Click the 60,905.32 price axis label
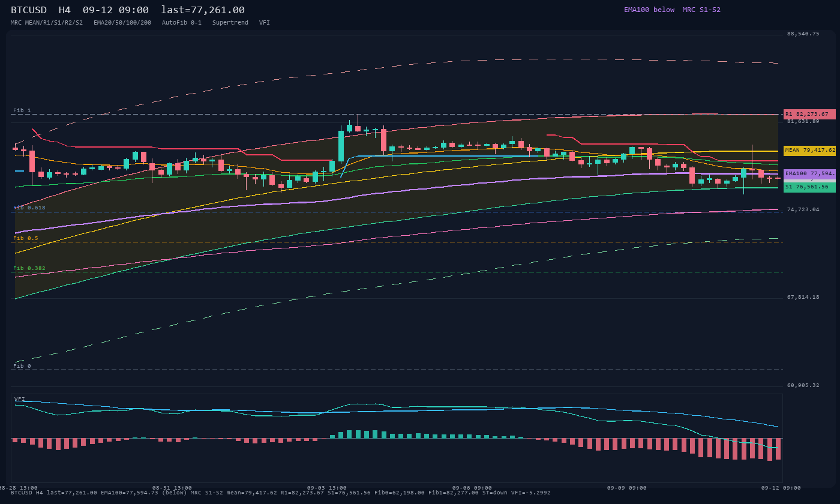Viewport: 840px width, 504px height. [803, 385]
